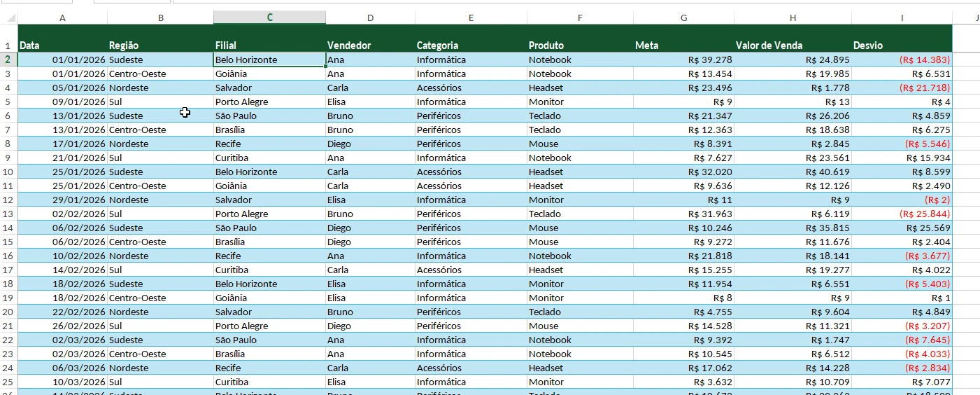Click Meta value R$ 32.020

pos(684,172)
